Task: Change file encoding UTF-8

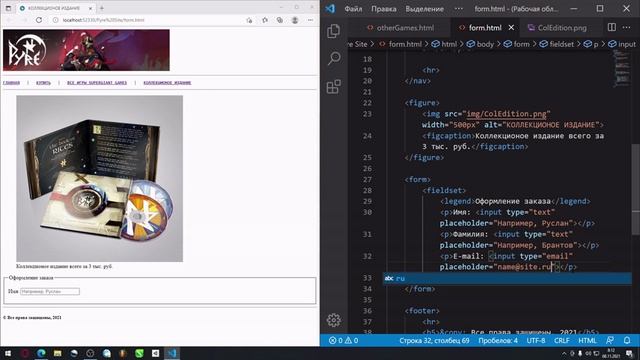Action: (x=536, y=340)
